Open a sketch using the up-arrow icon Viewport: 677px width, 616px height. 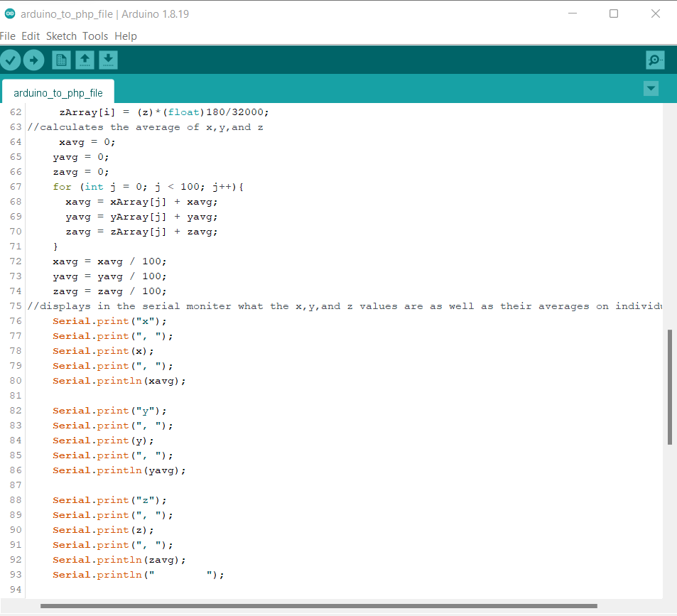(85, 60)
